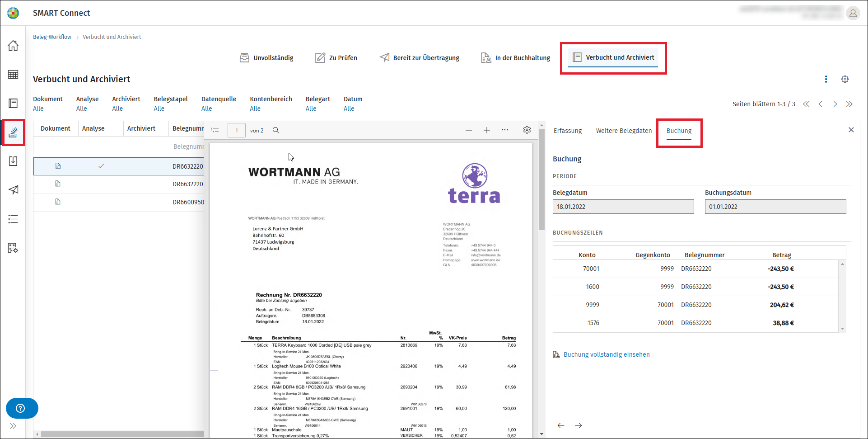Image resolution: width=868 pixels, height=439 pixels.
Task: Zoom in the PDF viewer
Action: pyautogui.click(x=487, y=130)
